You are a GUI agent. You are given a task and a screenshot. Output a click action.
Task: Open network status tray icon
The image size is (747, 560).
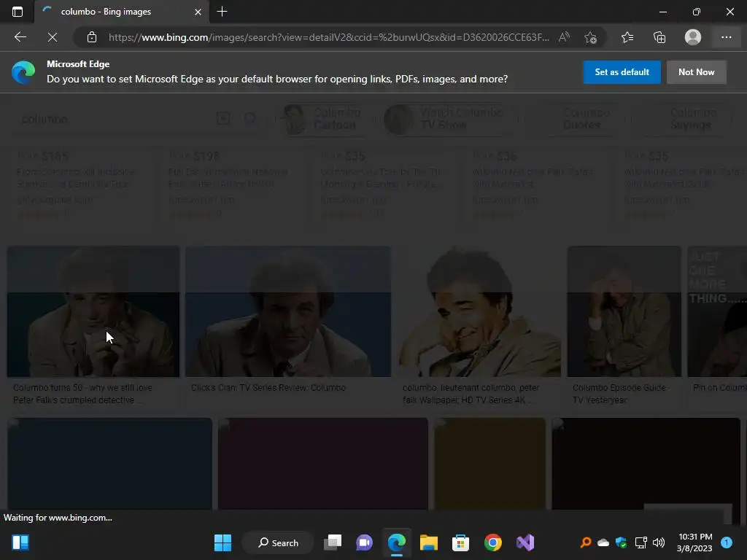pyautogui.click(x=640, y=542)
